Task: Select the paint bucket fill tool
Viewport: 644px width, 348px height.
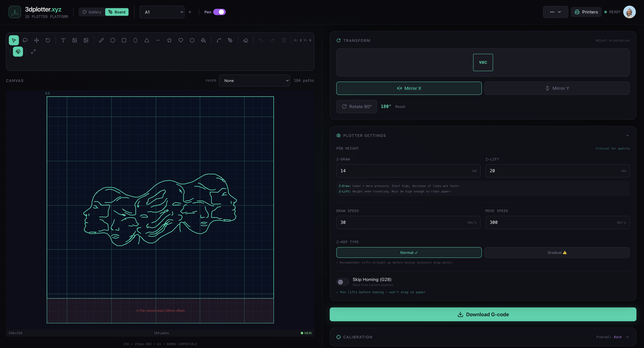Action: (203, 40)
